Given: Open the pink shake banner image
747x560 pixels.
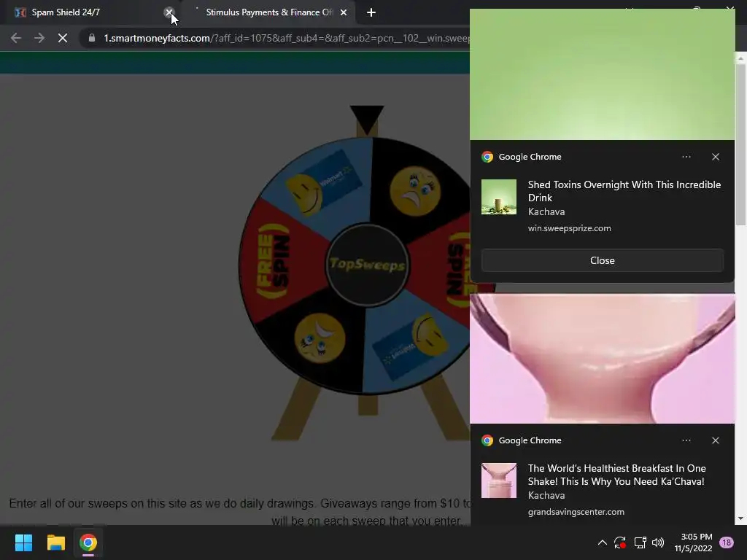Looking at the screenshot, I should [x=602, y=359].
